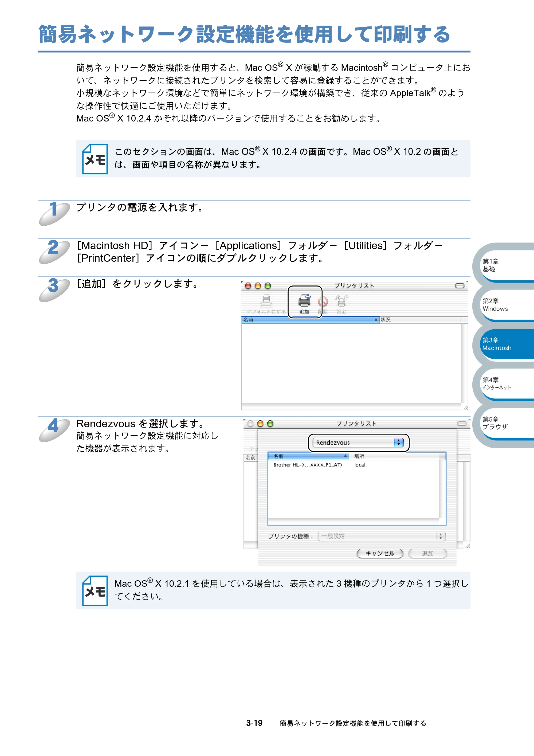Click vertical scrollbar of first printer list

coord(465,363)
